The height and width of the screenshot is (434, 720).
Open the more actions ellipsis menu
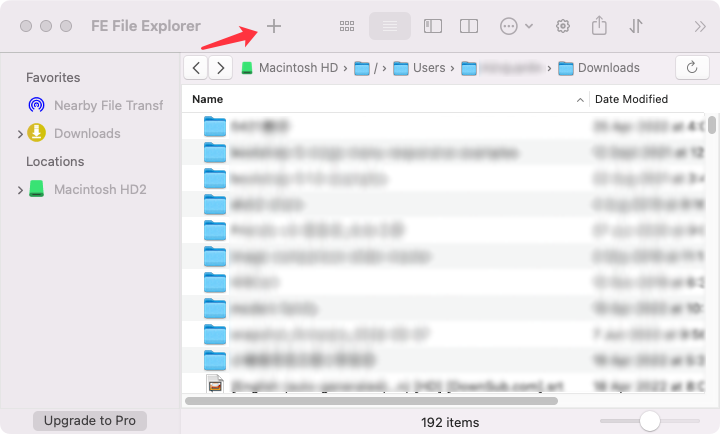516,26
